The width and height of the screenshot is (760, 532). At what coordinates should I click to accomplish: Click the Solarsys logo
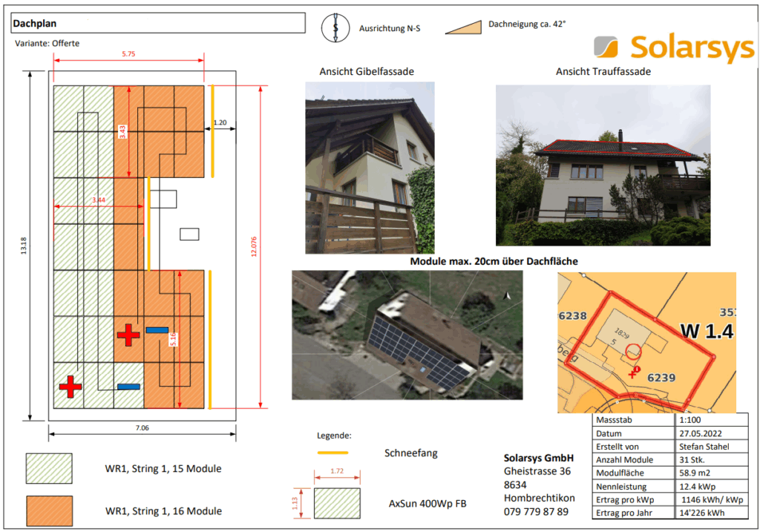point(674,47)
